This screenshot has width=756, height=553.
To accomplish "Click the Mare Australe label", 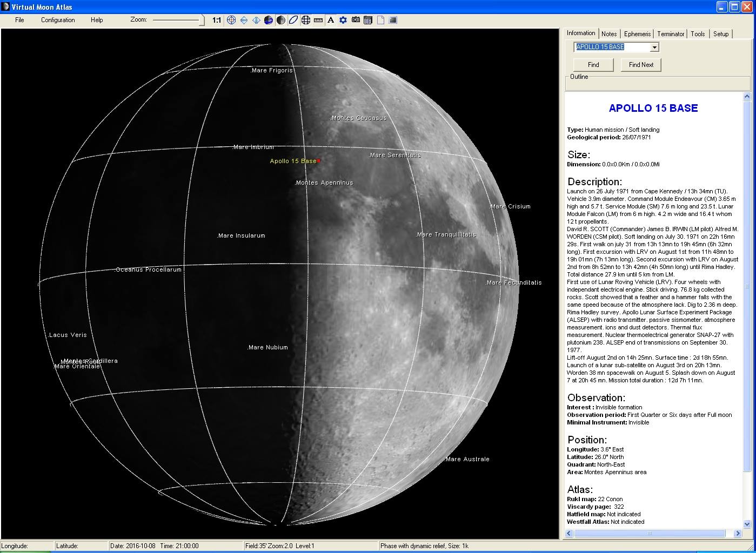I will (x=467, y=459).
